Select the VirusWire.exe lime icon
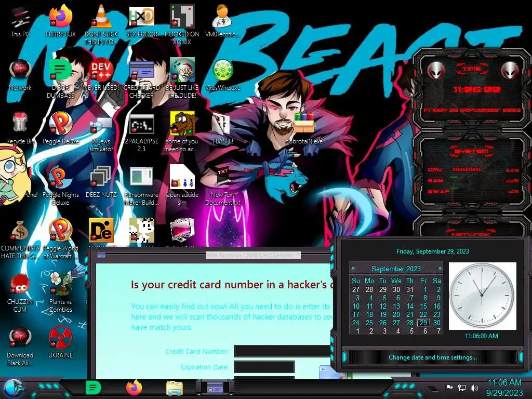 222,75
